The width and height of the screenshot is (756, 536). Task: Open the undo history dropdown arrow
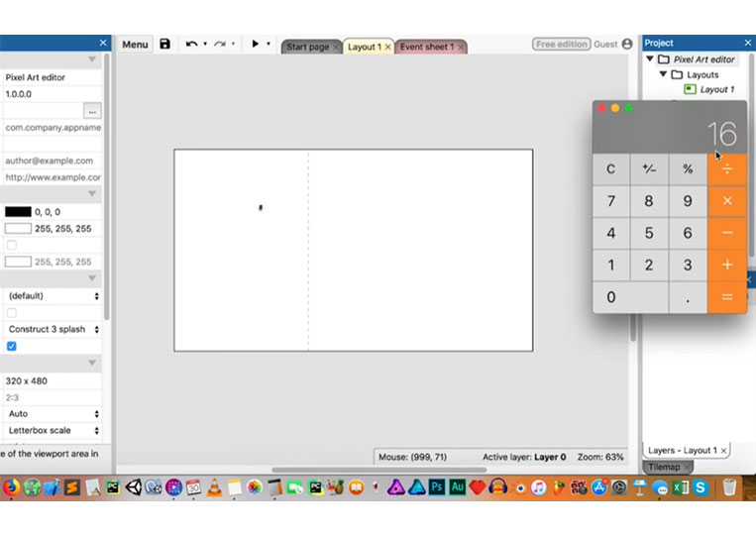point(205,44)
